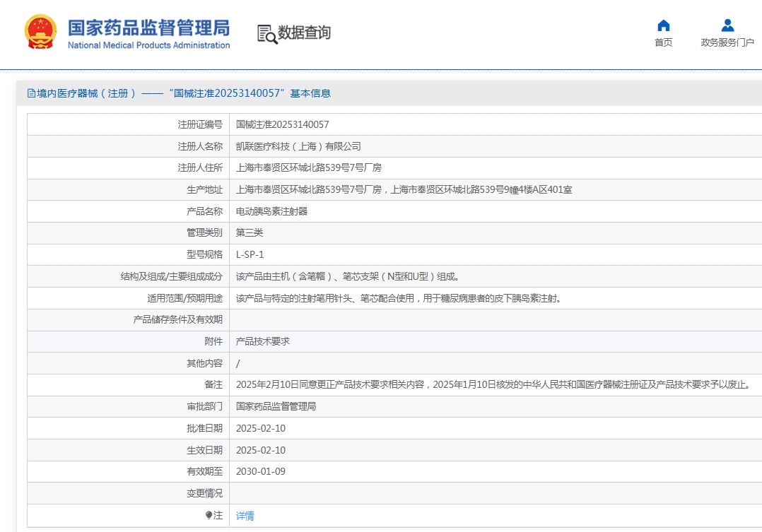Viewport: 762px width, 532px height.
Task: Click model value L-SP-1
Action: click(250, 254)
